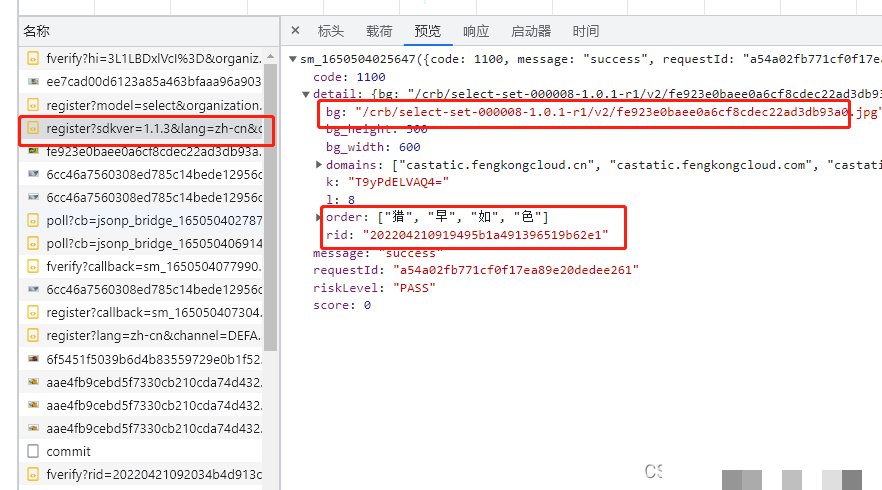Click script icon of register?sdkver=1.1.3 row

33,128
